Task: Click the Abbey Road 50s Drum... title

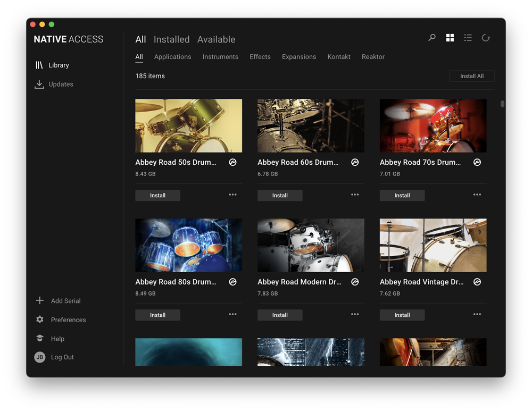Action: [x=176, y=163]
